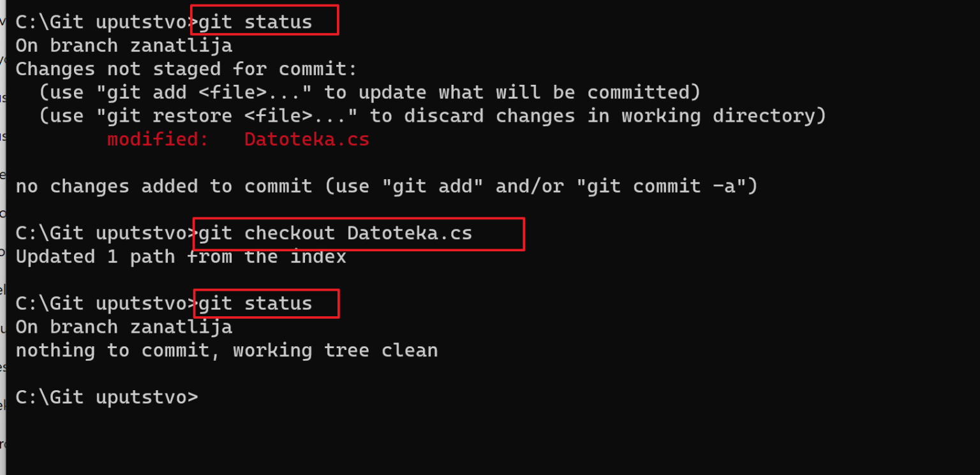Click the red Datoteka.cs modified filename

[307, 140]
